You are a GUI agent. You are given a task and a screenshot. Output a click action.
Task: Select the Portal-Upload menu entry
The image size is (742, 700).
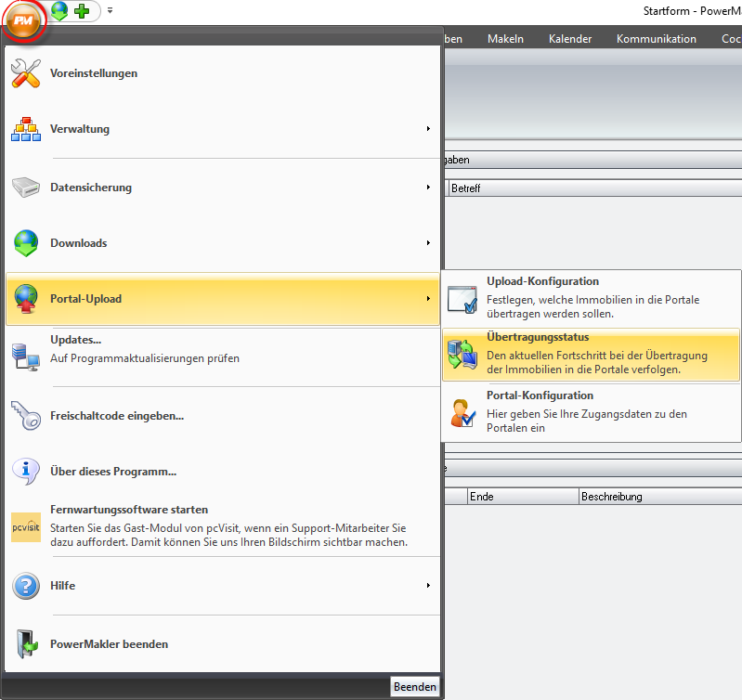(x=222, y=299)
